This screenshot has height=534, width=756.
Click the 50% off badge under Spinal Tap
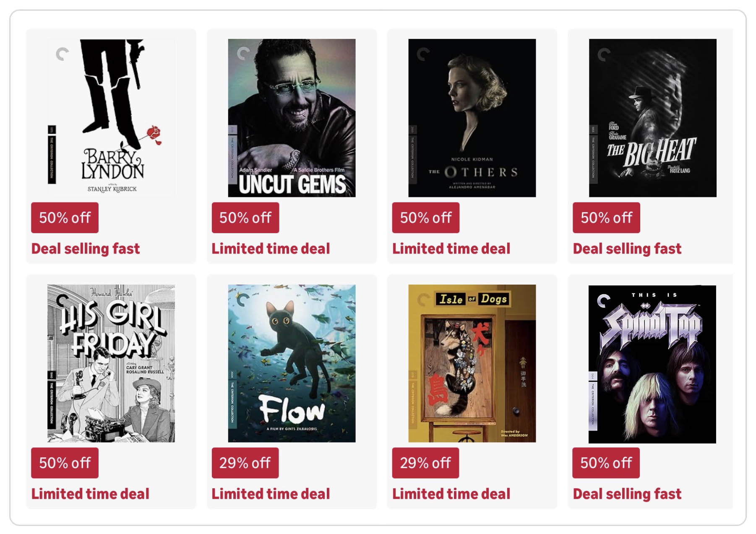606,463
